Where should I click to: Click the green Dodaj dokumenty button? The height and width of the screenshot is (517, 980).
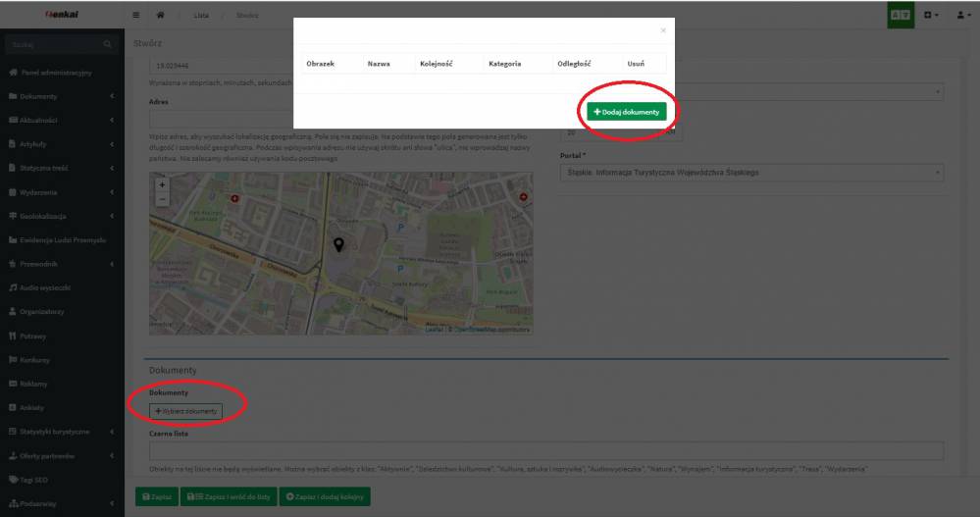pos(626,112)
